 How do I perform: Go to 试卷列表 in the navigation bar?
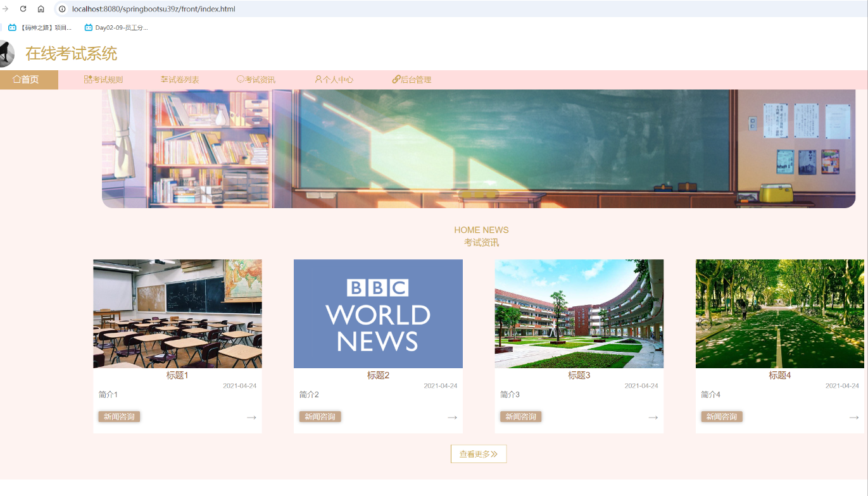click(x=180, y=80)
